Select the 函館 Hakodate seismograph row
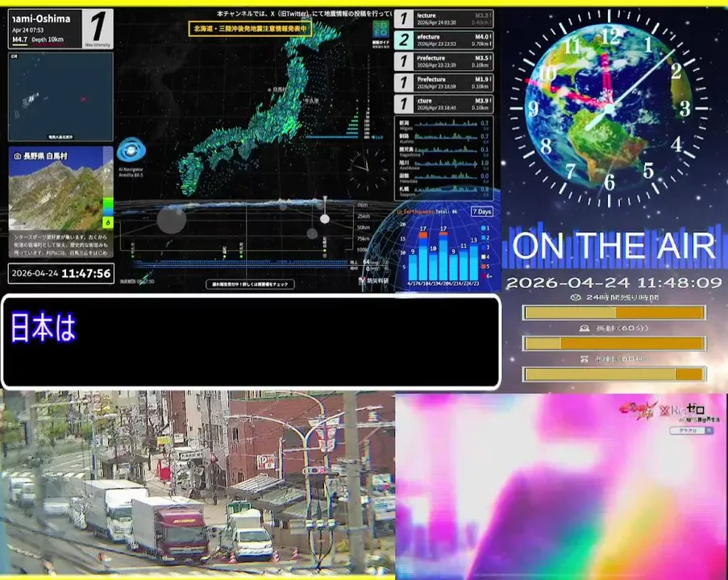 [443, 177]
